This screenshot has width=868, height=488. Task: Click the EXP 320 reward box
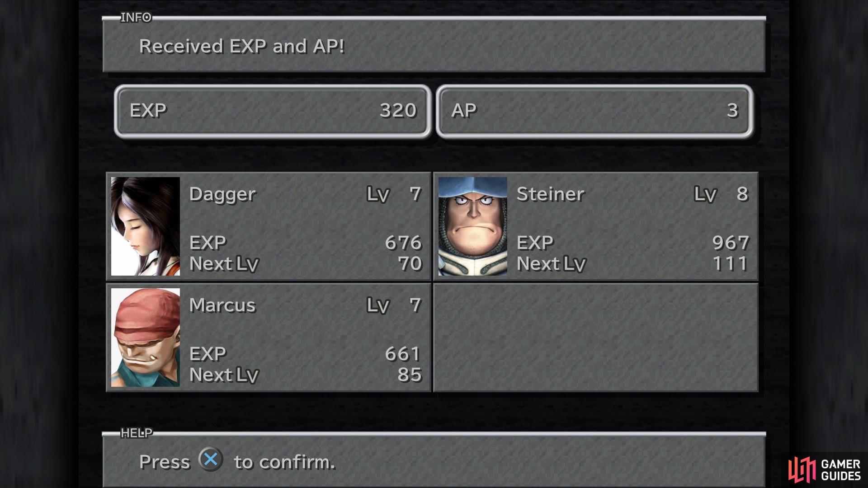[x=273, y=111]
